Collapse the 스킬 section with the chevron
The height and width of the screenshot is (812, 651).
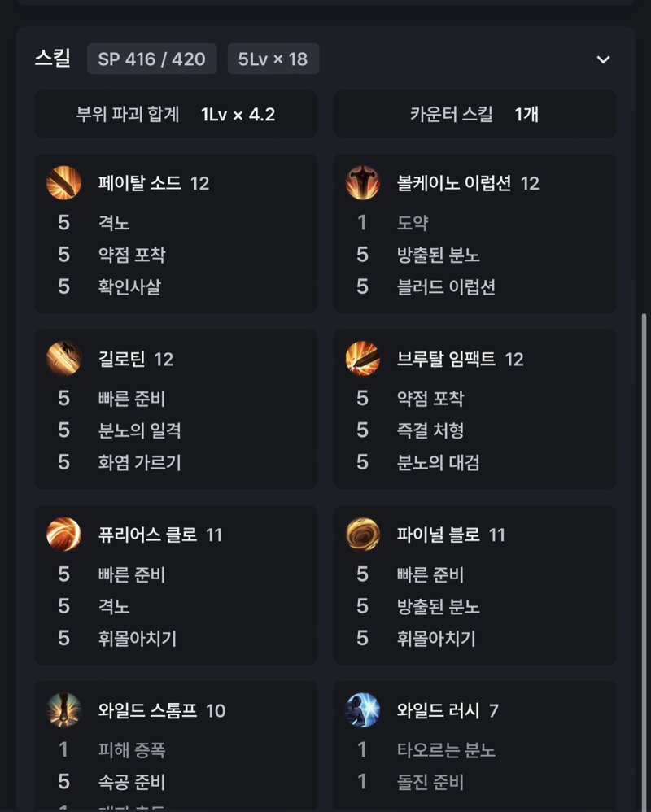(603, 59)
